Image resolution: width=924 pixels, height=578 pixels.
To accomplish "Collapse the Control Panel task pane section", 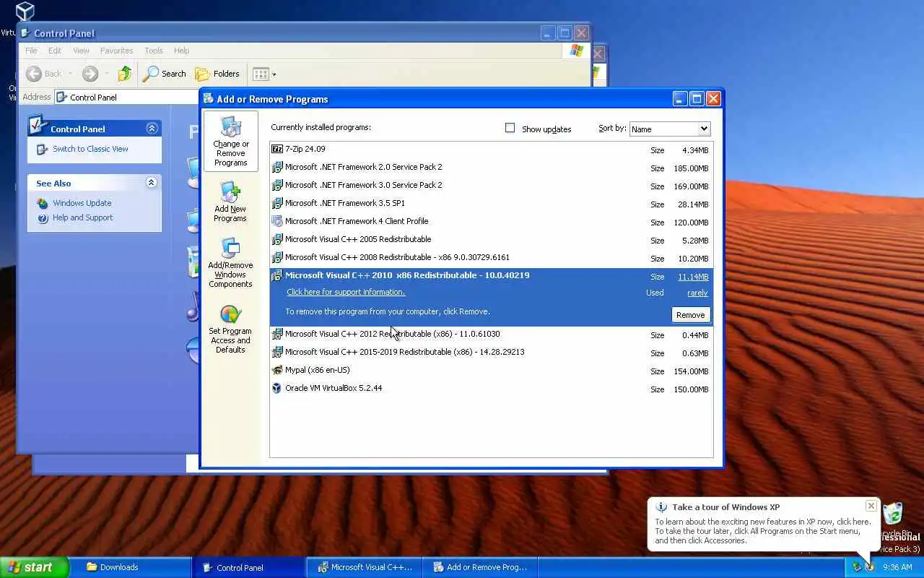I will [x=152, y=128].
